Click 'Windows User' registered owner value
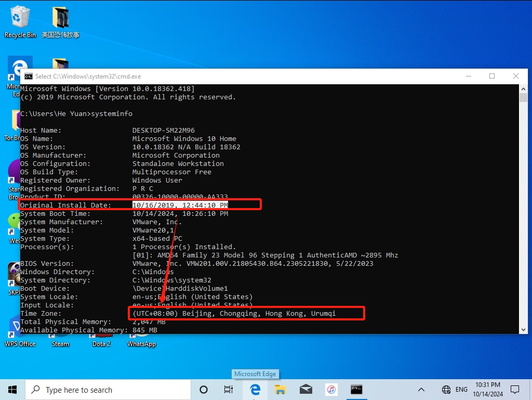 (157, 180)
